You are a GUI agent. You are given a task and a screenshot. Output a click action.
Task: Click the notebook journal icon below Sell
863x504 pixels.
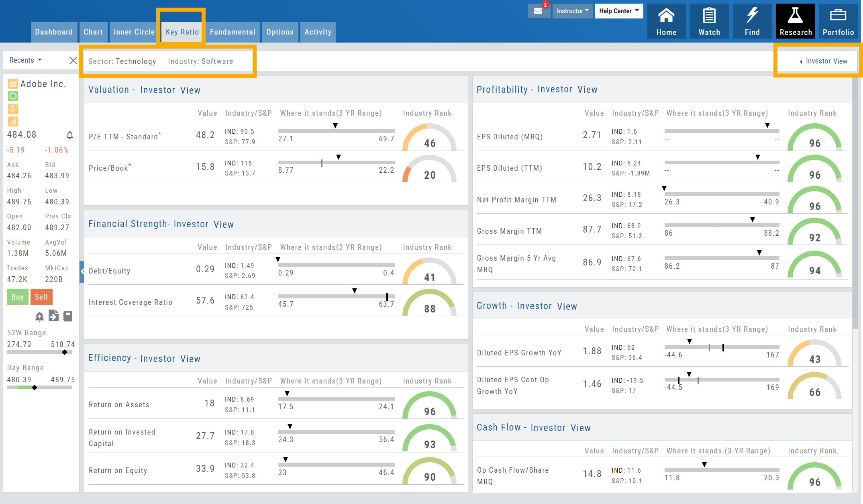pyautogui.click(x=67, y=316)
